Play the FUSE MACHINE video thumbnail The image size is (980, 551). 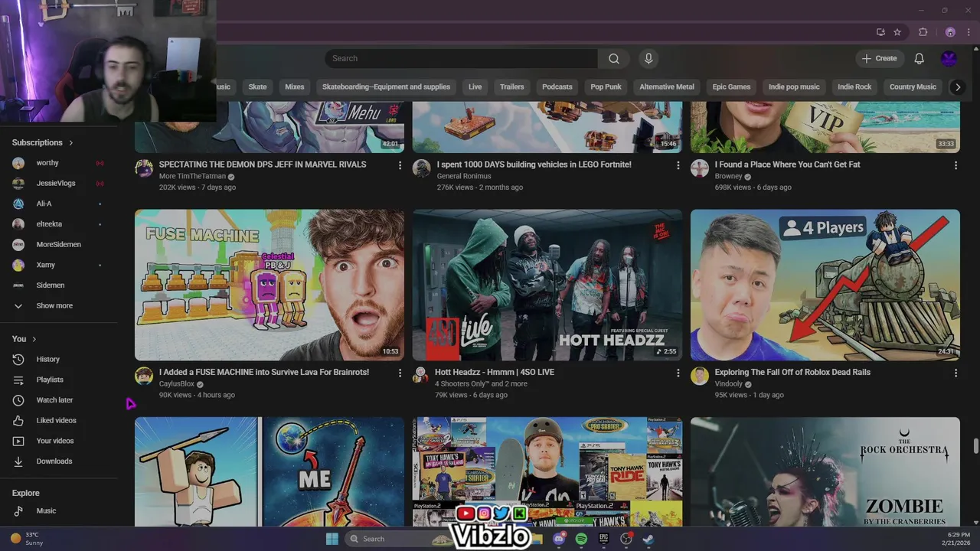tap(269, 285)
